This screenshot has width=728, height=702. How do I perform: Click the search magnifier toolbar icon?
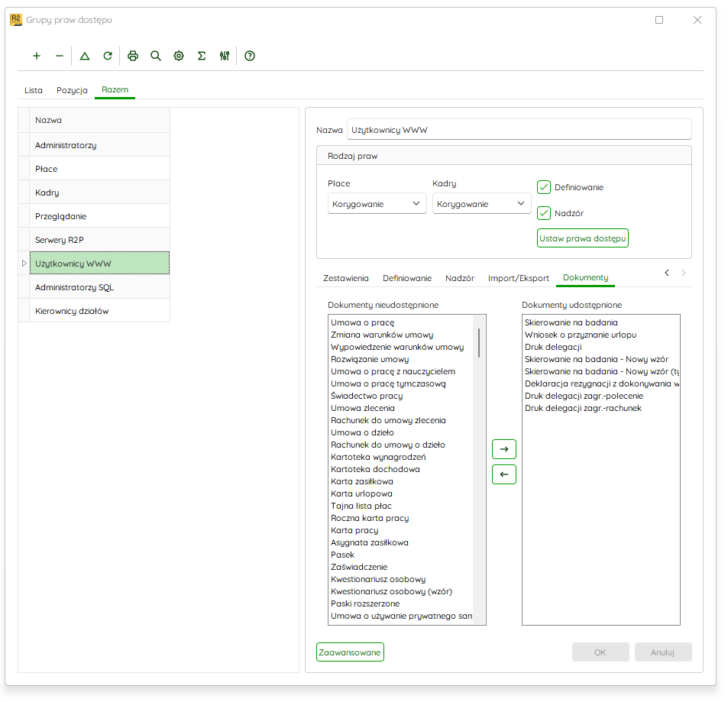[x=156, y=57]
